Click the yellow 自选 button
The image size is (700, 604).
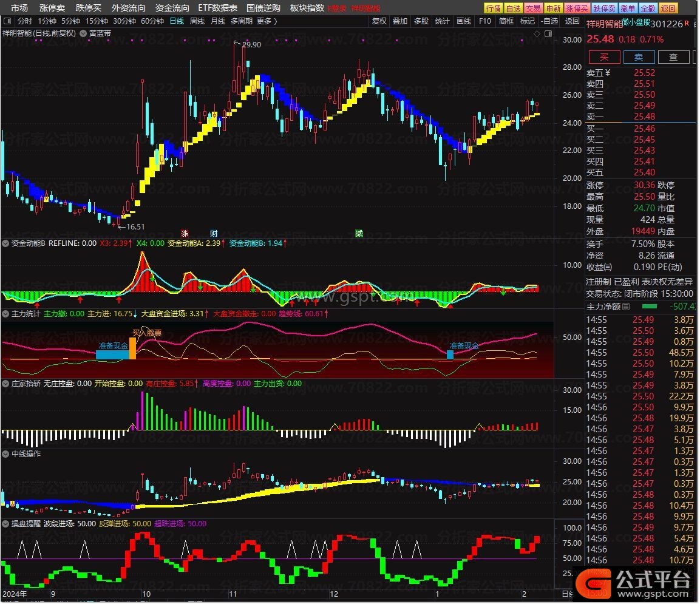click(x=514, y=8)
